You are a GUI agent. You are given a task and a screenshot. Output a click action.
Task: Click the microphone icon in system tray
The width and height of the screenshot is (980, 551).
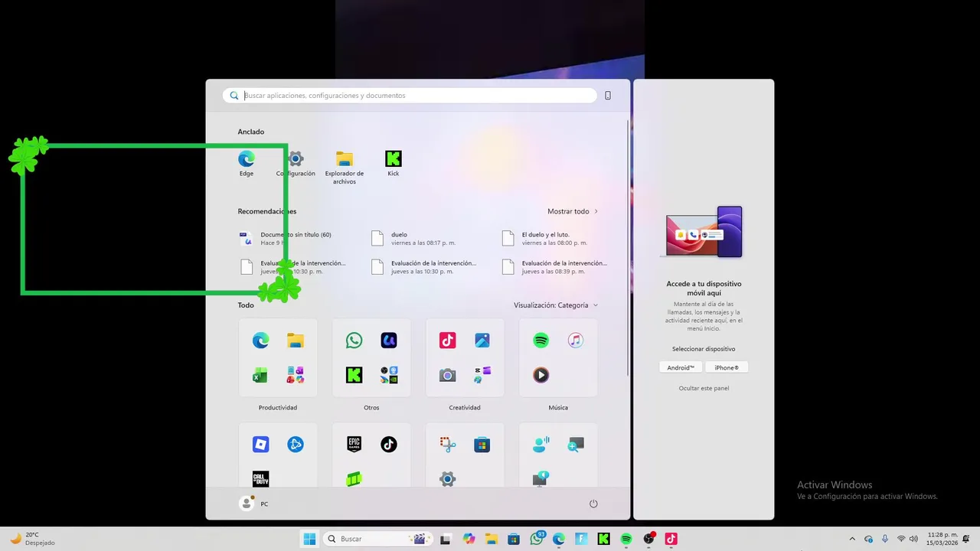(885, 539)
